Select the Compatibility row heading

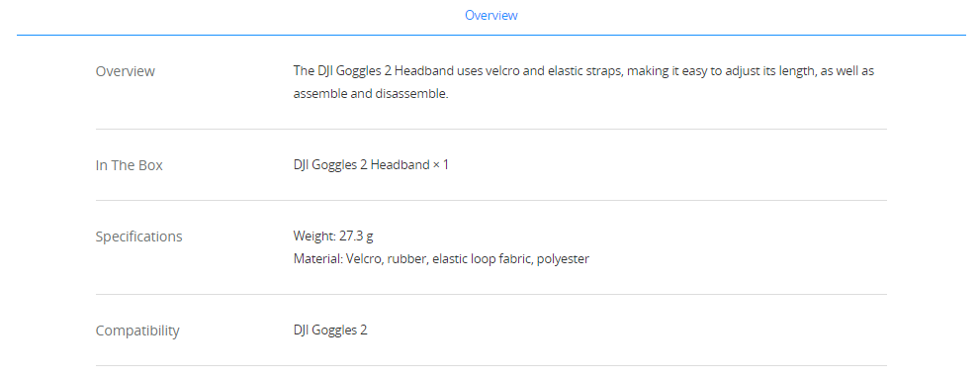click(137, 331)
